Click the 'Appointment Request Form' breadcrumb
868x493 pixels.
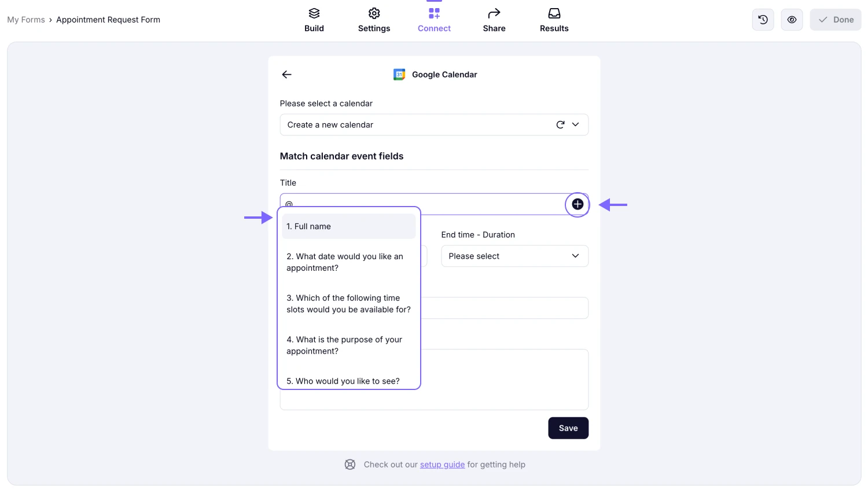(x=108, y=19)
